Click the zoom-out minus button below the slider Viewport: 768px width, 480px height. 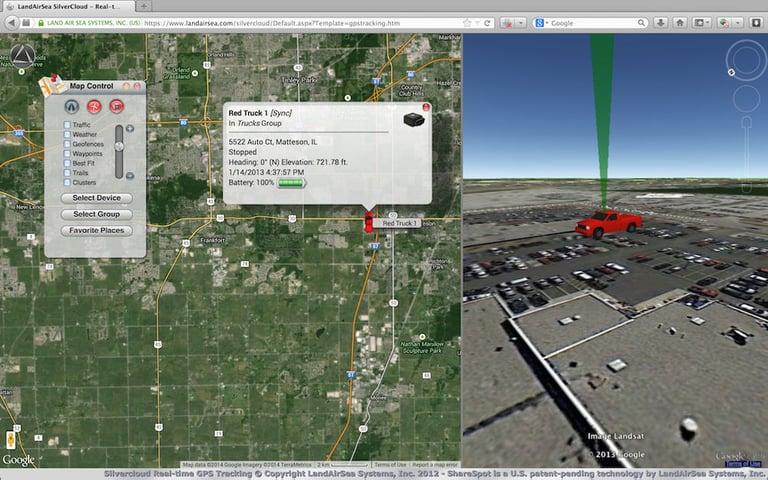pyautogui.click(x=130, y=175)
